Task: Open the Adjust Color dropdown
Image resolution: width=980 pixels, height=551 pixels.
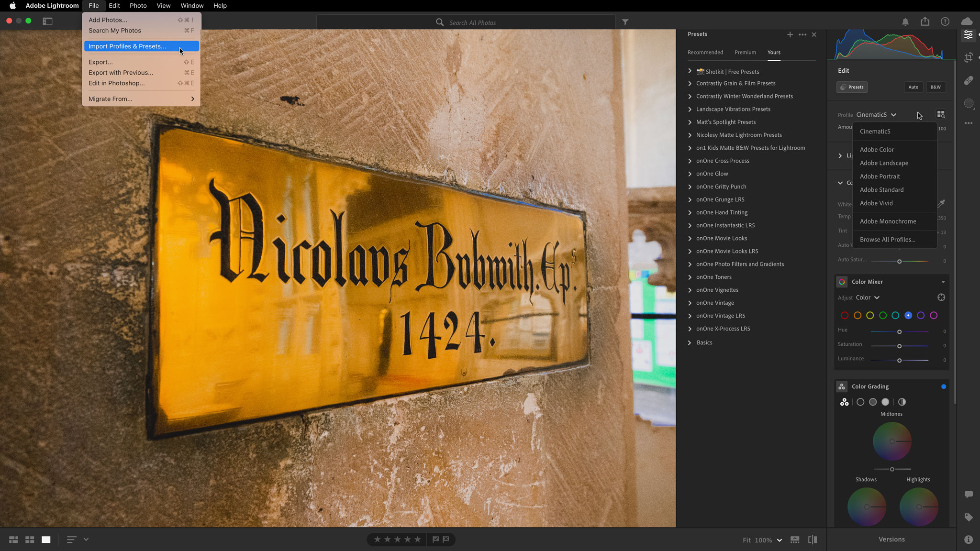Action: (868, 298)
